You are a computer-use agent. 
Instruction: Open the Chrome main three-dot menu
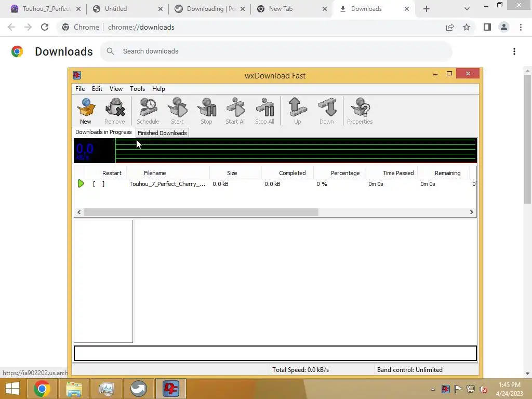[x=521, y=27]
